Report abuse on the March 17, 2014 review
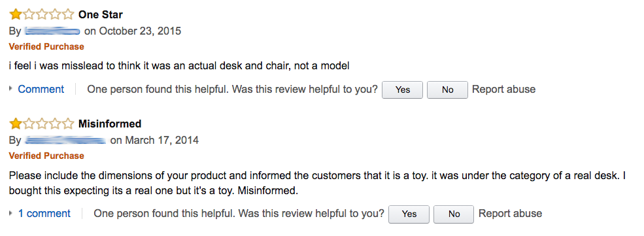The height and width of the screenshot is (236, 644). [511, 213]
